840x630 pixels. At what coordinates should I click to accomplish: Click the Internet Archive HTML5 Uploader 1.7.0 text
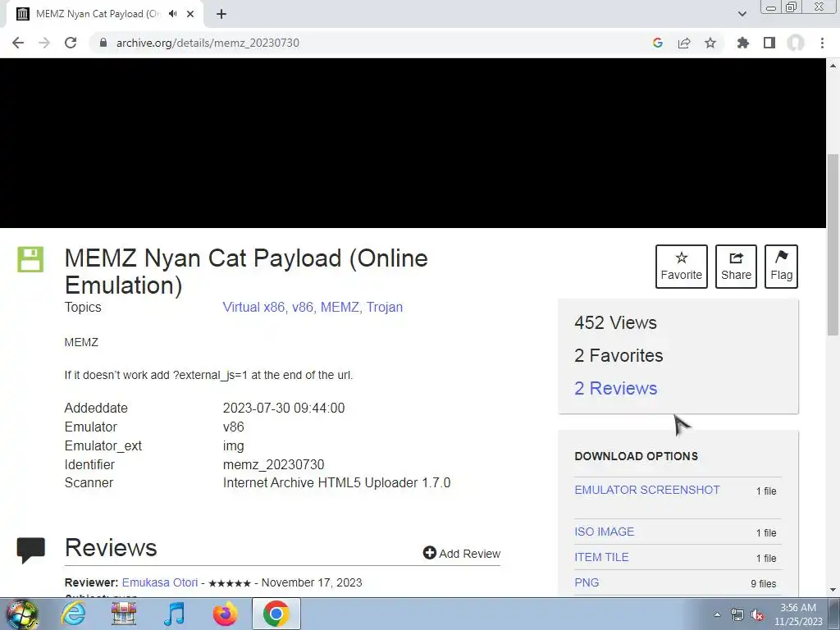(336, 482)
